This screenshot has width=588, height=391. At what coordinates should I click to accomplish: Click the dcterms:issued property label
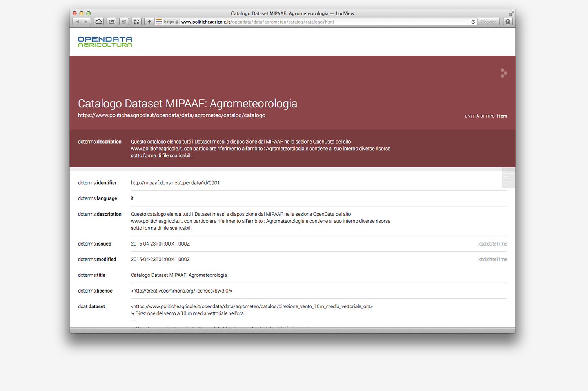click(94, 244)
